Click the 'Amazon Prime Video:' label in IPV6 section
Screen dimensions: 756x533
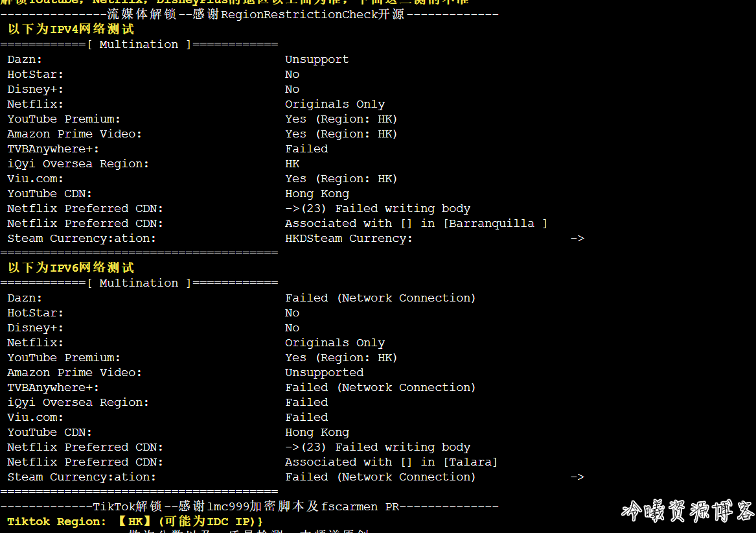point(74,373)
